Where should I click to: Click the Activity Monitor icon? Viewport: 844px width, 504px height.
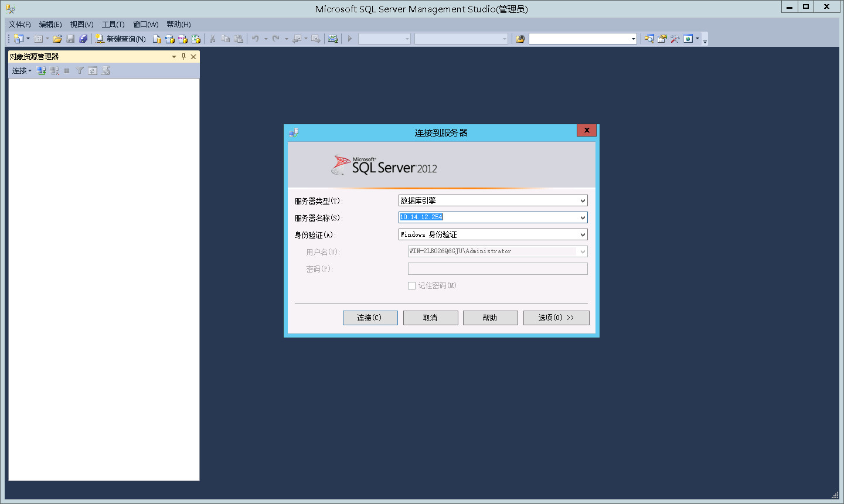tap(333, 39)
